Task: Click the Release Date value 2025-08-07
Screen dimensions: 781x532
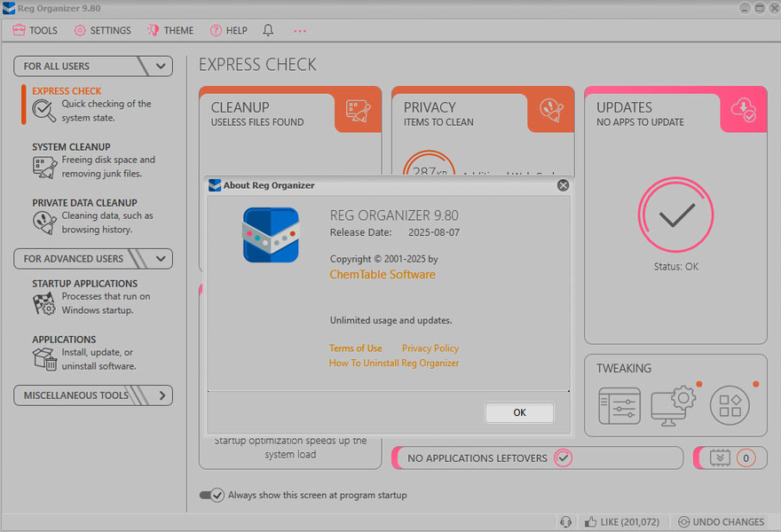Action: pyautogui.click(x=434, y=232)
